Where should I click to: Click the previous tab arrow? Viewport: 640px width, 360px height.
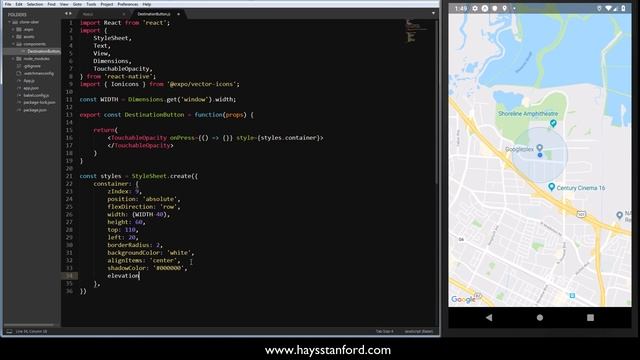[66, 13]
